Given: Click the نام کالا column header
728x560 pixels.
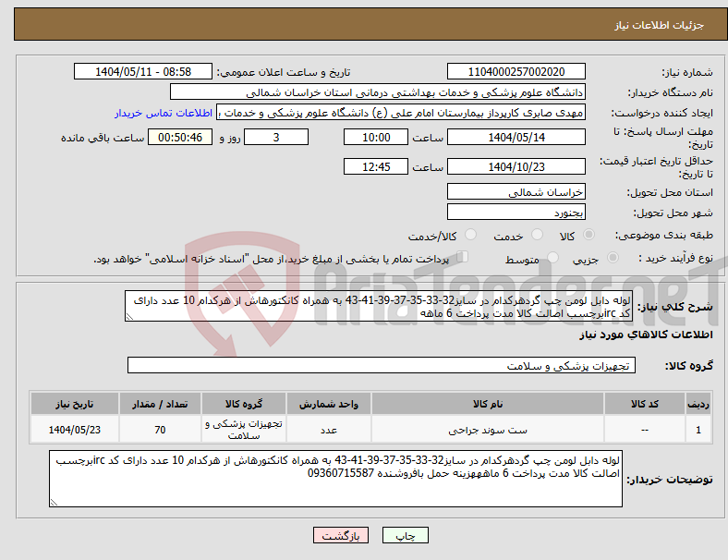Looking at the screenshot, I should click(x=488, y=404).
